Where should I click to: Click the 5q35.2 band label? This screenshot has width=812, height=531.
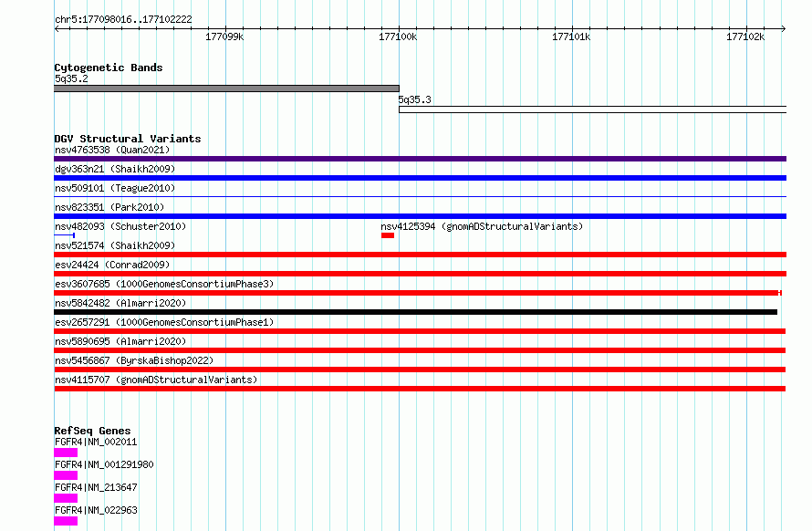71,78
